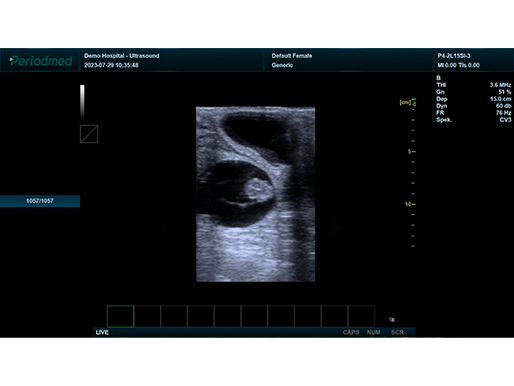Screen dimensions: 514x386
Task: Click the FR 76 Hz parameter
Action: (x=474, y=113)
